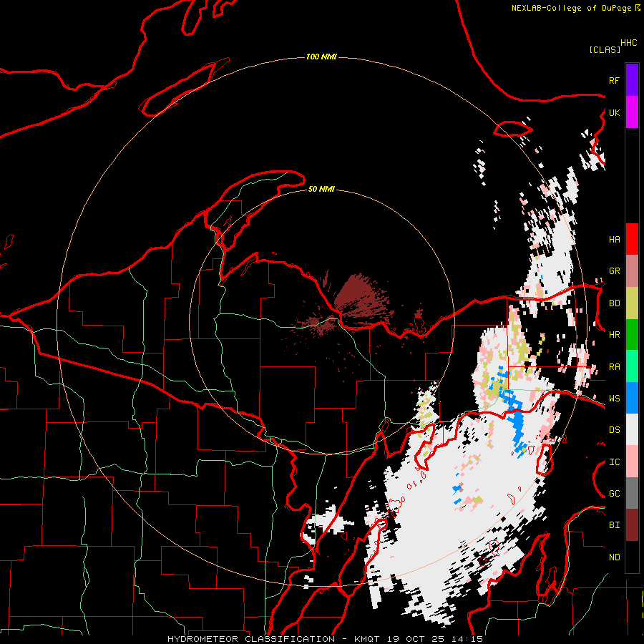Click the "BD" legend label
Screen dimensions: 644x644
tap(614, 303)
